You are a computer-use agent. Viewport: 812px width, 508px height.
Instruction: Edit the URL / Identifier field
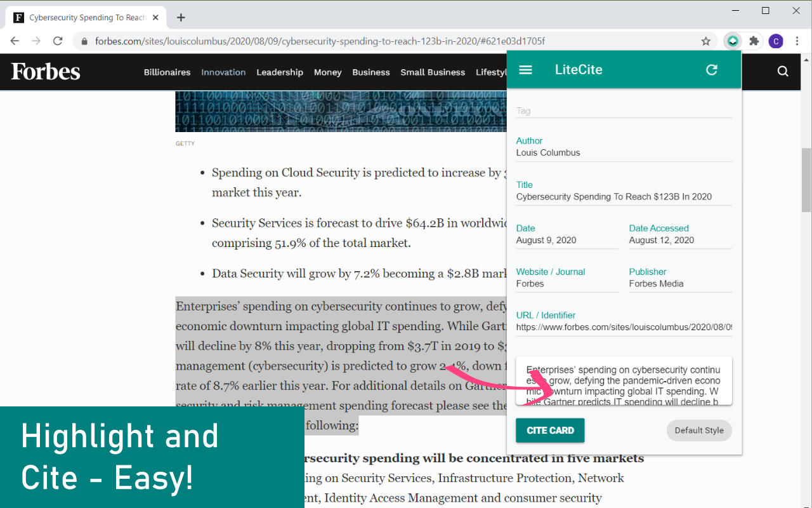click(x=624, y=328)
